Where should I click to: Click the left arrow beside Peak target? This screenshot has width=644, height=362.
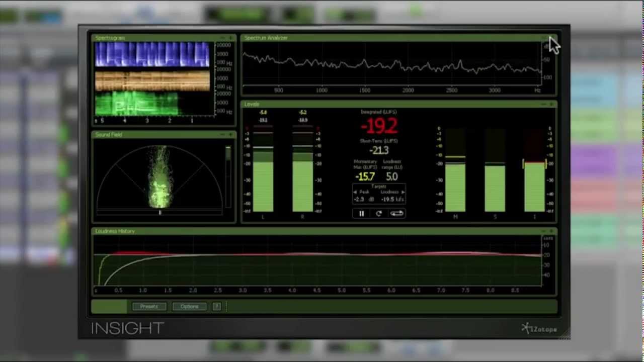355,192
